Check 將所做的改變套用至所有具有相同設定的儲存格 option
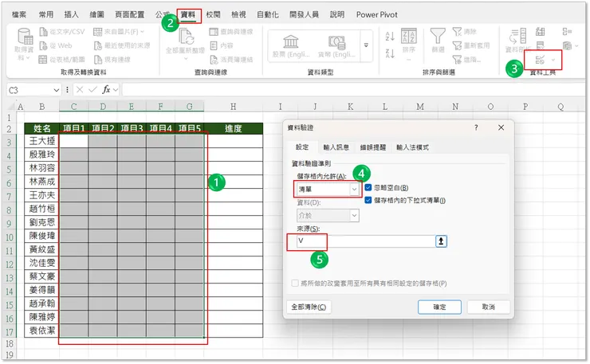 (x=295, y=283)
